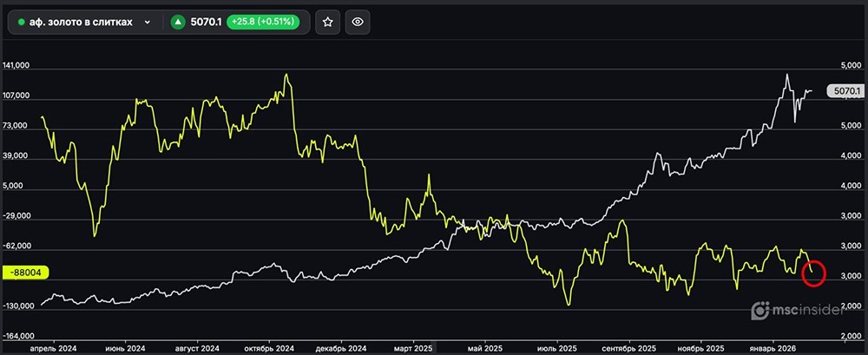The width and height of the screenshot is (868, 355).
Task: Click the 107,000 axis label
Action: (x=16, y=95)
